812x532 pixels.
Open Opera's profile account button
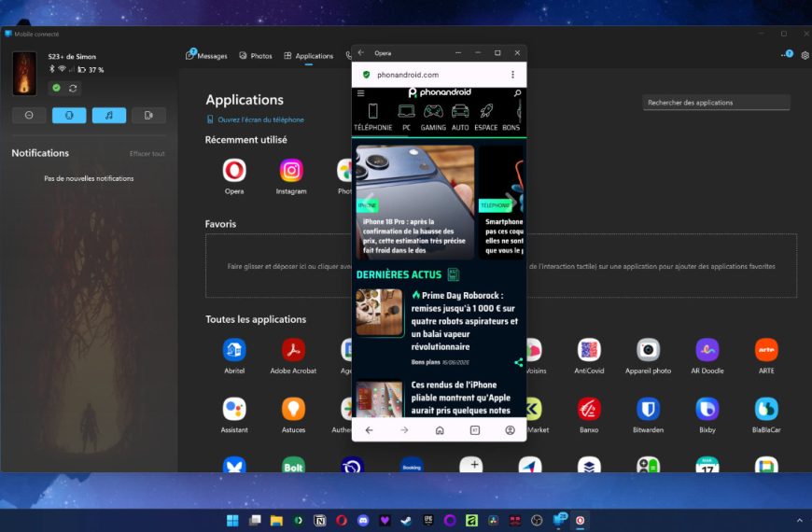coord(511,430)
